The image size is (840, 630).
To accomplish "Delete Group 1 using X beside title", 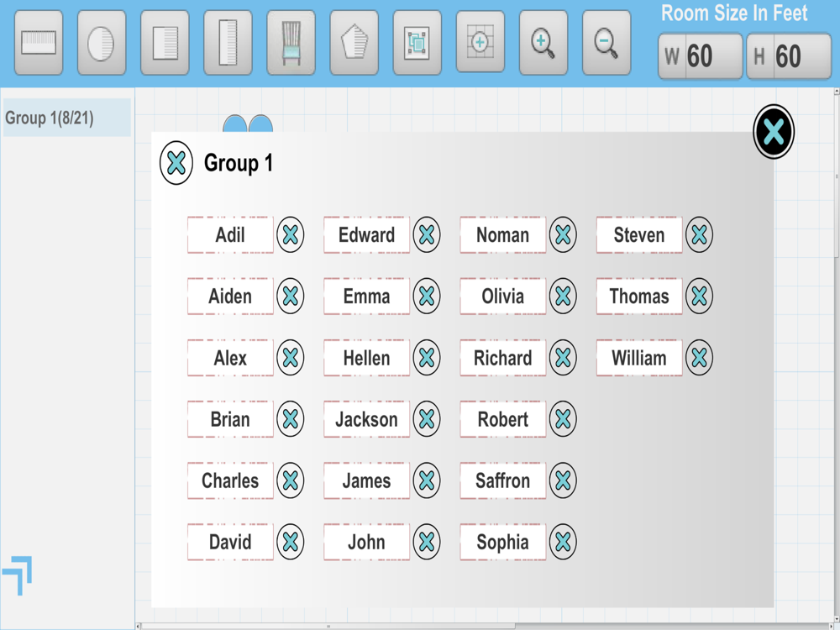I will (176, 163).
